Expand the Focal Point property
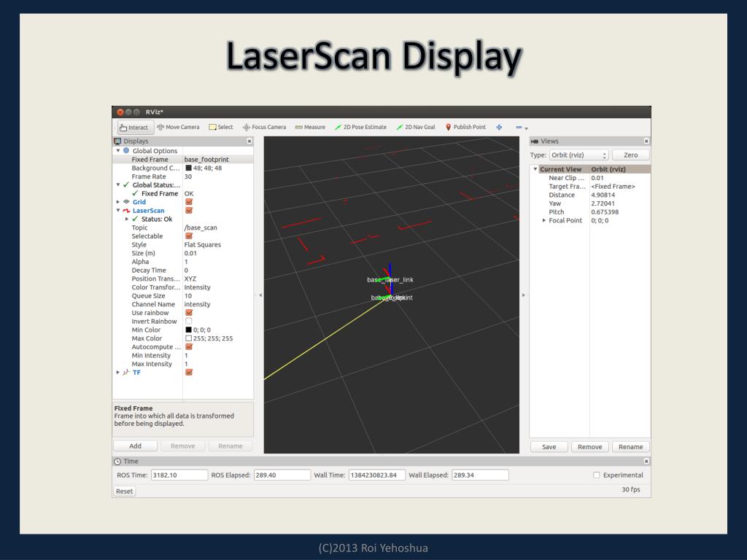This screenshot has width=747, height=560. [x=544, y=220]
